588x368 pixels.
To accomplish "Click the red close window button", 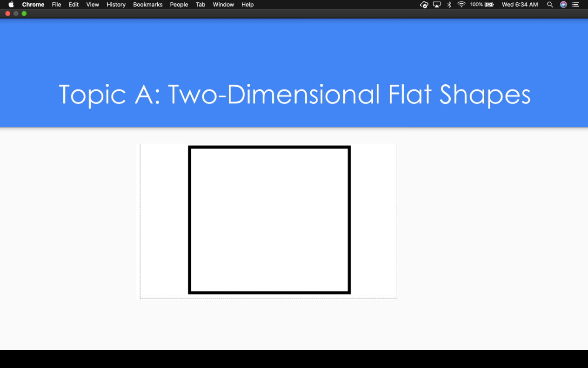I will point(7,14).
